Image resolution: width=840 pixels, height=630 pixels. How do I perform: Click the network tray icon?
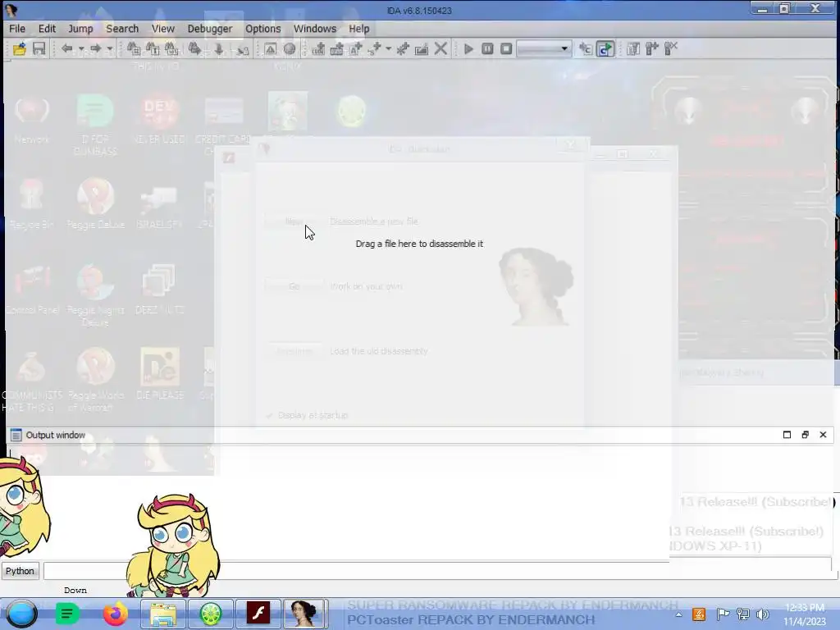[742, 614]
